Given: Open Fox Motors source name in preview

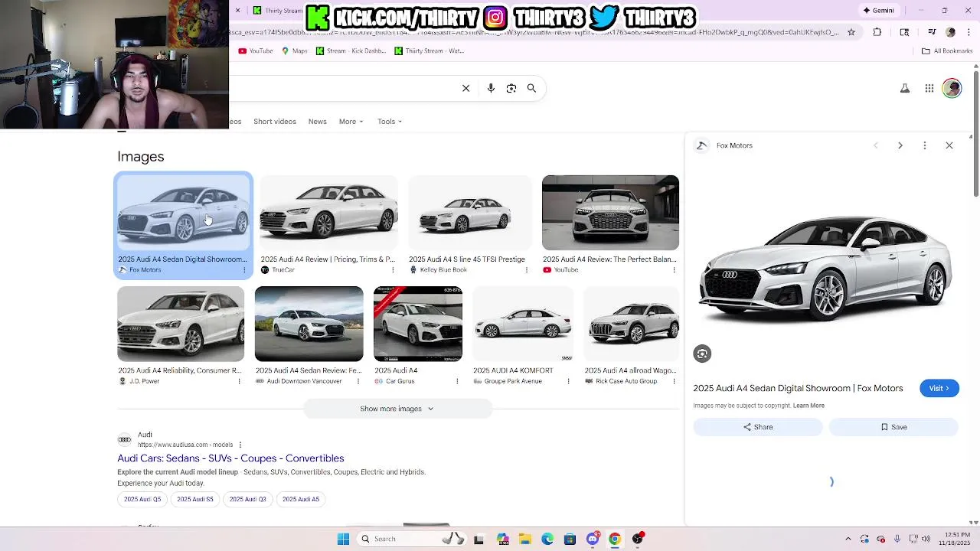Looking at the screenshot, I should click(x=734, y=145).
